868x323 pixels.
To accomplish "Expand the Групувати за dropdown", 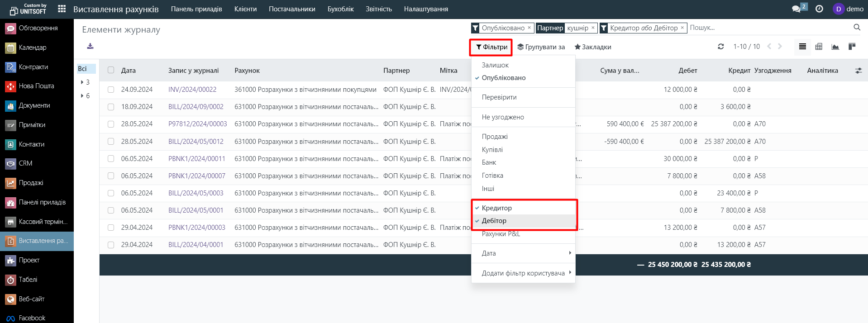I will 541,47.
